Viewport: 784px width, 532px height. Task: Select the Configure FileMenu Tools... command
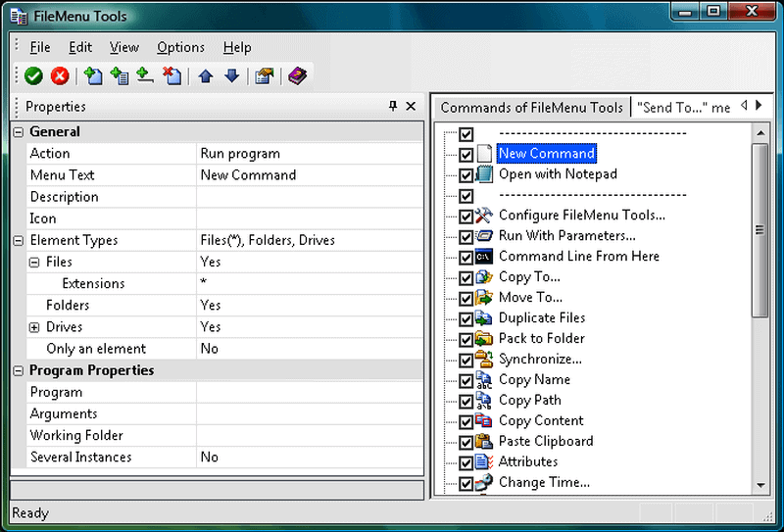point(581,216)
